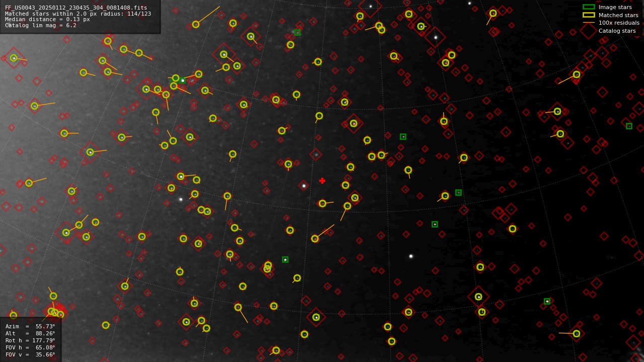Click the yellow Matched stars legend marker
Screen dimensions: 644x362
(x=589, y=15)
